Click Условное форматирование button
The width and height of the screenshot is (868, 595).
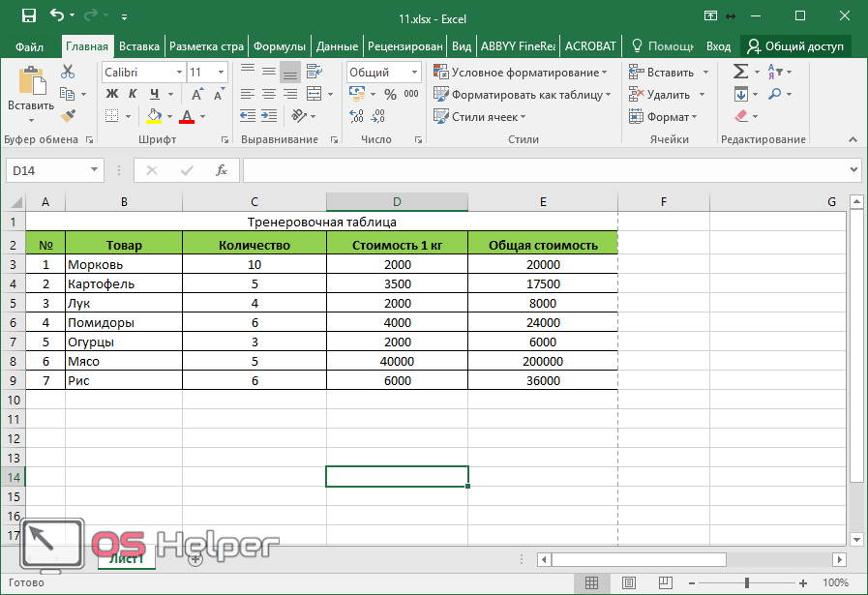coord(521,72)
